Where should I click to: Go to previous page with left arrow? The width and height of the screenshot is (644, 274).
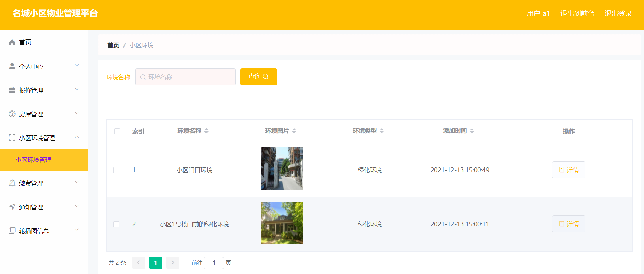coord(139,263)
